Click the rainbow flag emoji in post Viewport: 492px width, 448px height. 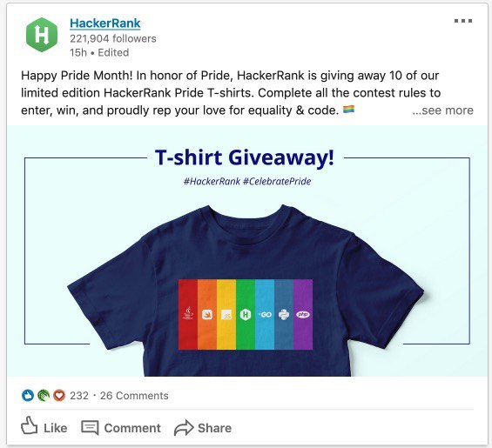click(x=348, y=109)
